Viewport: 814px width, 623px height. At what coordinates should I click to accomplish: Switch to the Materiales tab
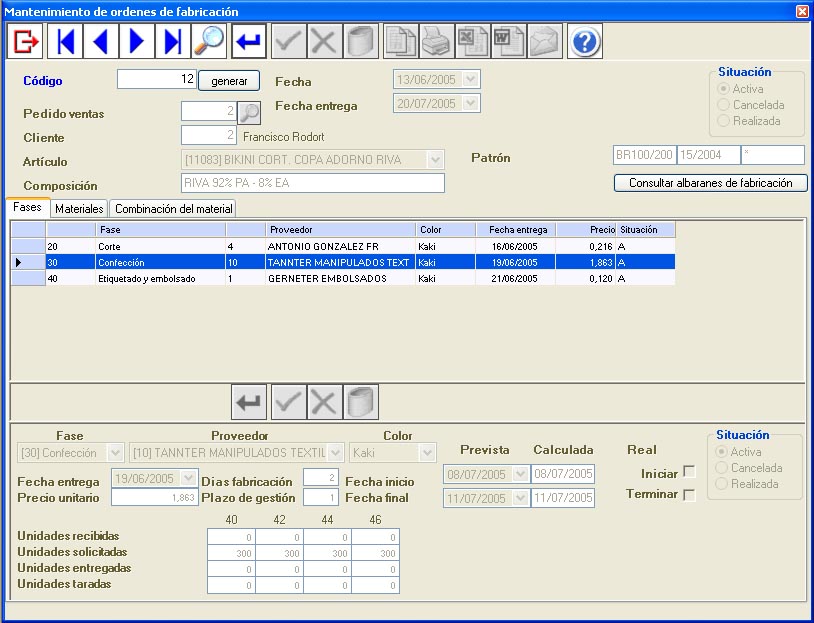coord(79,209)
